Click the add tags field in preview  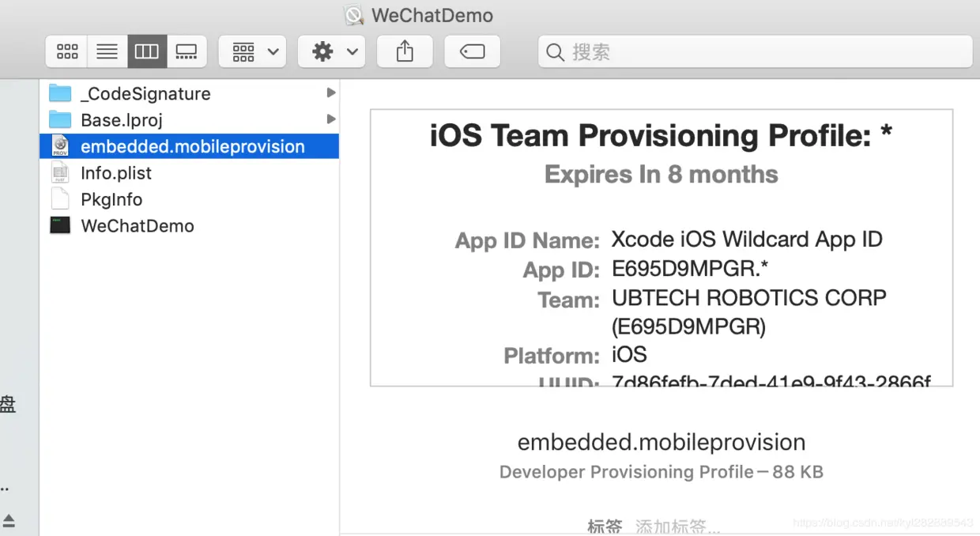point(677,527)
